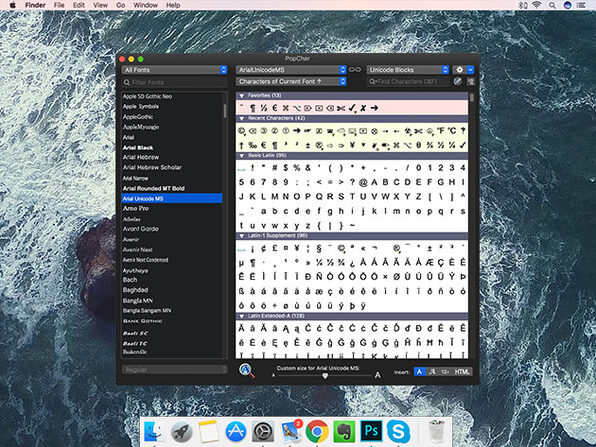The image size is (596, 447).
Task: Open Spotlight search in the menu bar
Action: tap(552, 5)
